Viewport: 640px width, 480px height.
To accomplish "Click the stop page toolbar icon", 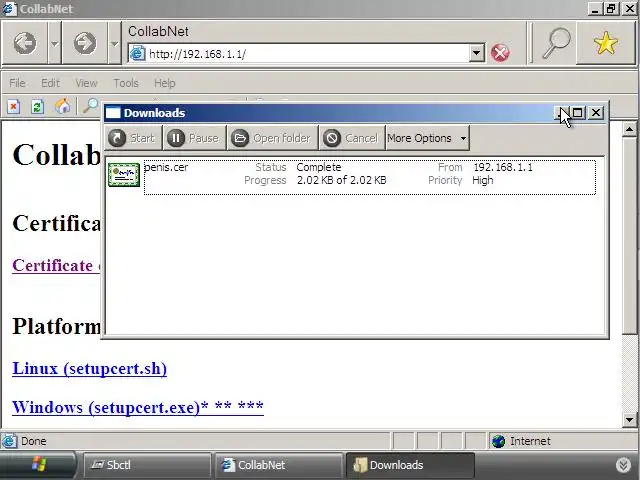I will pyautogui.click(x=13, y=107).
